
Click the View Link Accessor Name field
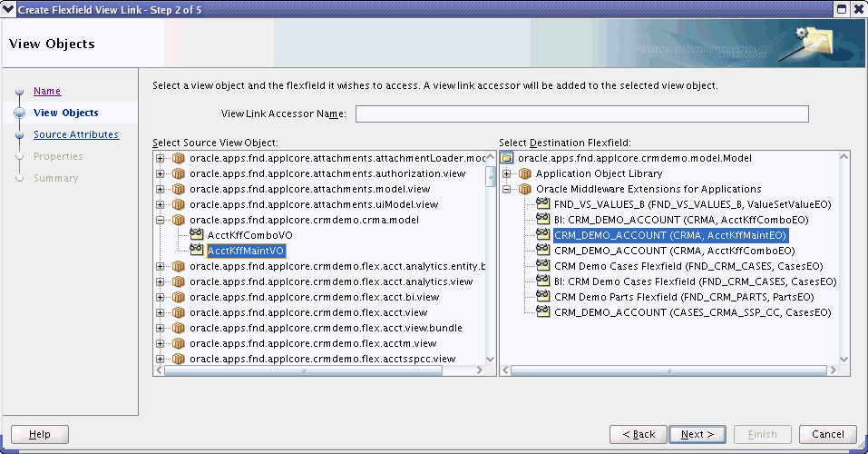[x=581, y=113]
